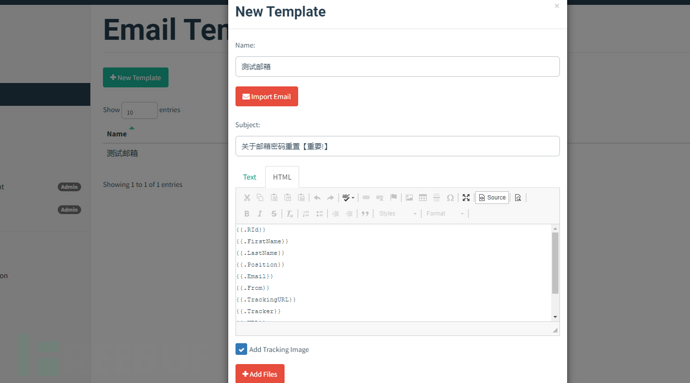Open the Format dropdown
Image resolution: width=690 pixels, height=383 pixels.
point(445,214)
